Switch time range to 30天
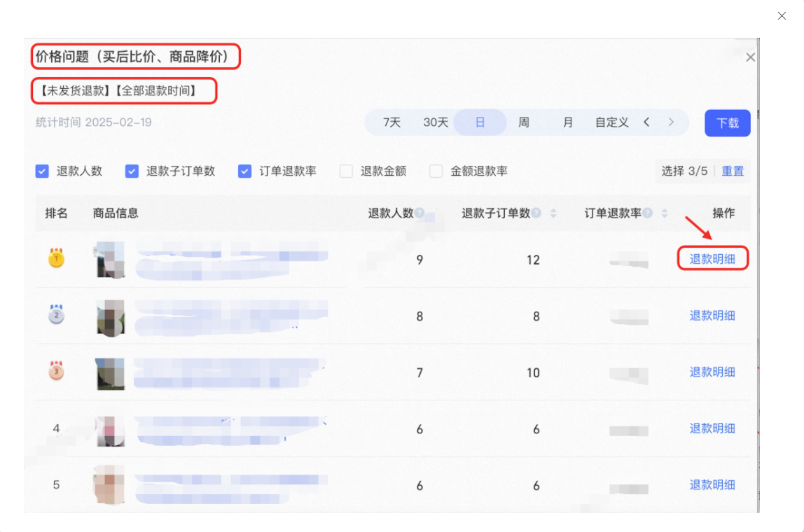 pos(436,122)
